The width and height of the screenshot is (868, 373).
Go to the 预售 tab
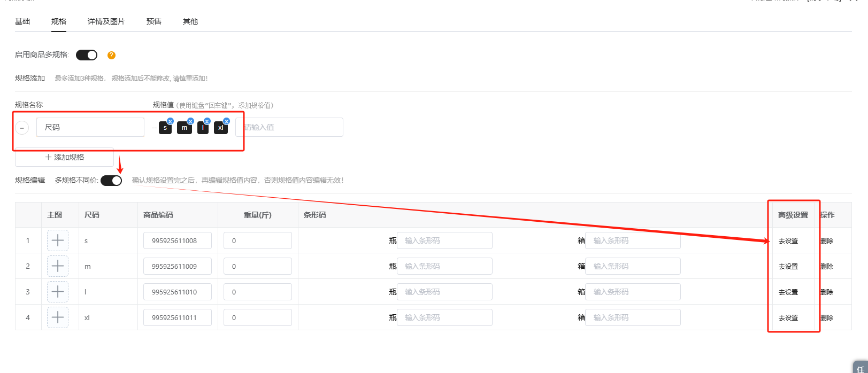point(154,21)
